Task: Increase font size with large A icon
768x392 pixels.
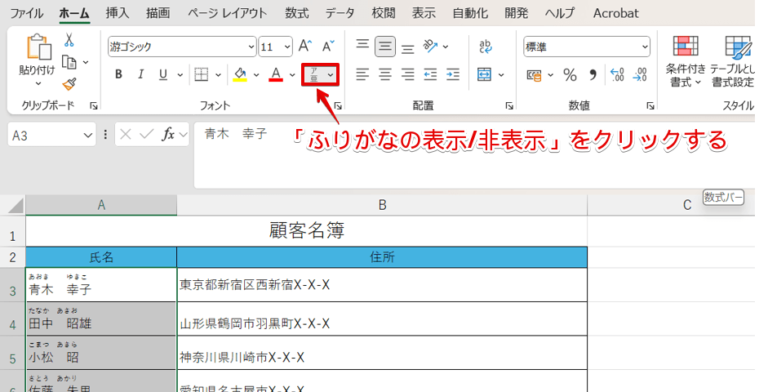Action: click(305, 46)
